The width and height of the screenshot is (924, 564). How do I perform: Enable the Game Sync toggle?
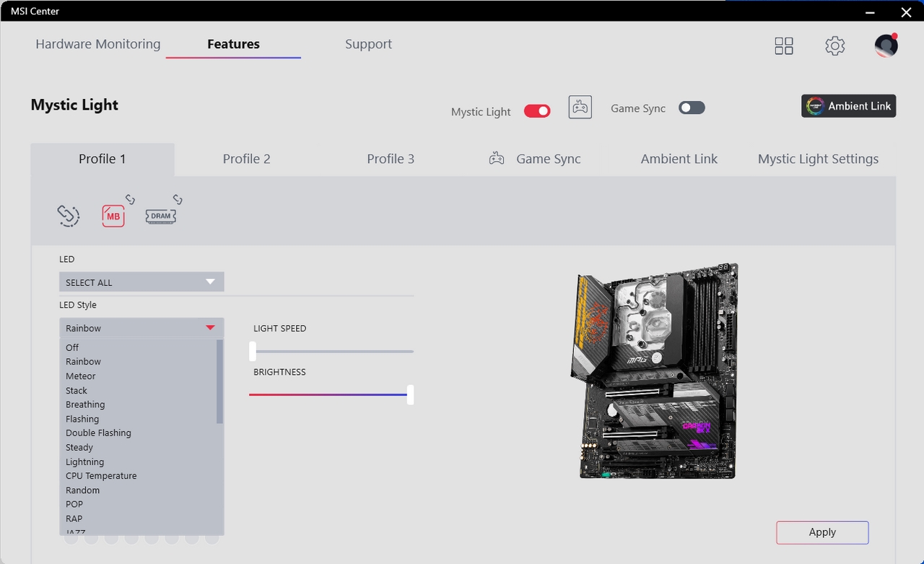tap(692, 108)
